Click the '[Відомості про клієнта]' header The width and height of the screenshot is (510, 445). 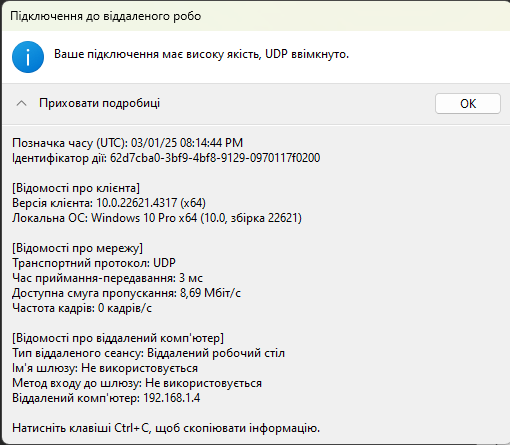point(76,188)
